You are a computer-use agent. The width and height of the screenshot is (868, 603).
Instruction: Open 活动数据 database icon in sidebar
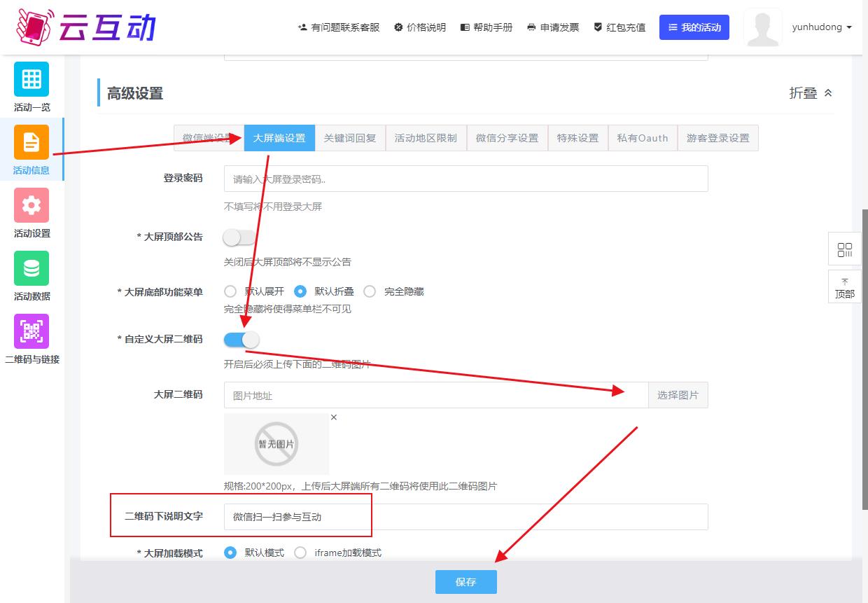31,268
